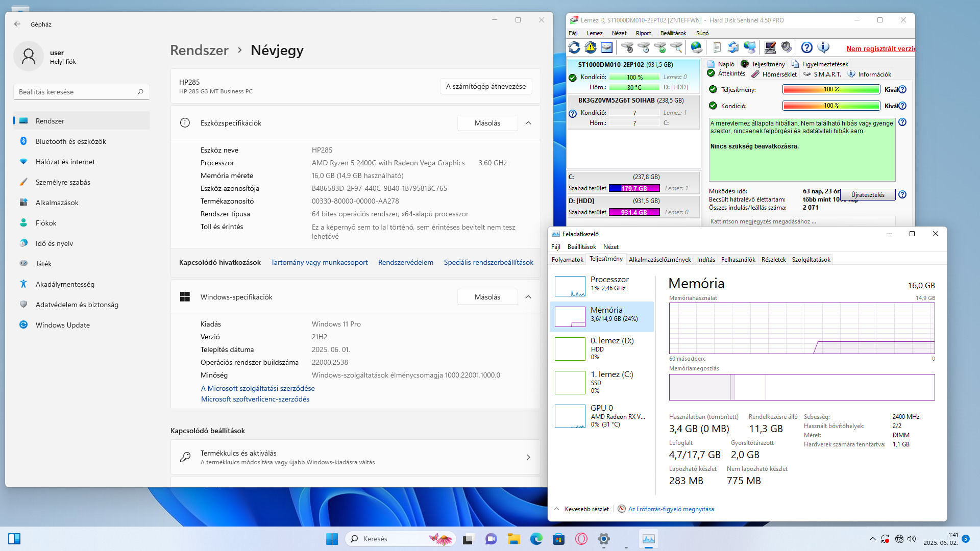This screenshot has width=980, height=551.
Task: Open Microsoft Edge from the taskbar
Action: point(536,539)
